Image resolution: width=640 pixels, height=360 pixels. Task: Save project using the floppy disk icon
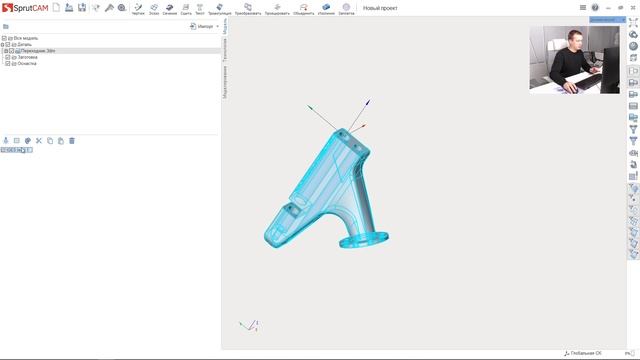coord(82,7)
